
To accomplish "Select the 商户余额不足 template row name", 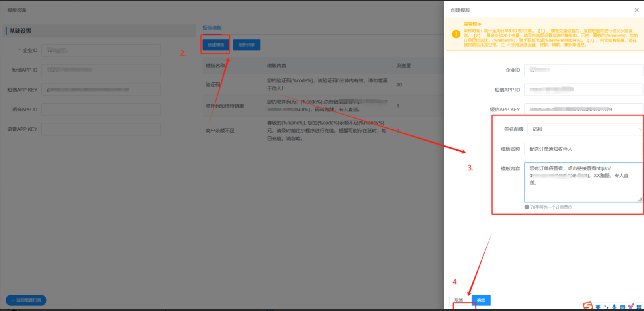I will 220,131.
